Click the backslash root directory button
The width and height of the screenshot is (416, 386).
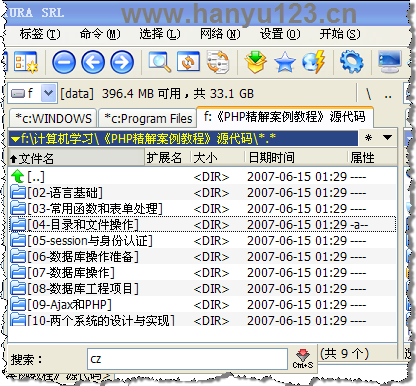coord(369,94)
